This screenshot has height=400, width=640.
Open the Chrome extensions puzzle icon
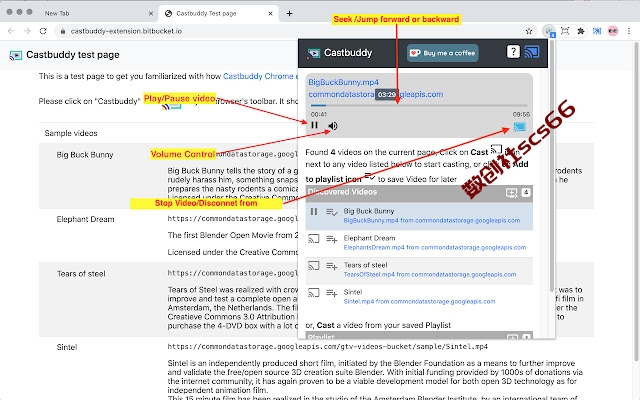(580, 31)
